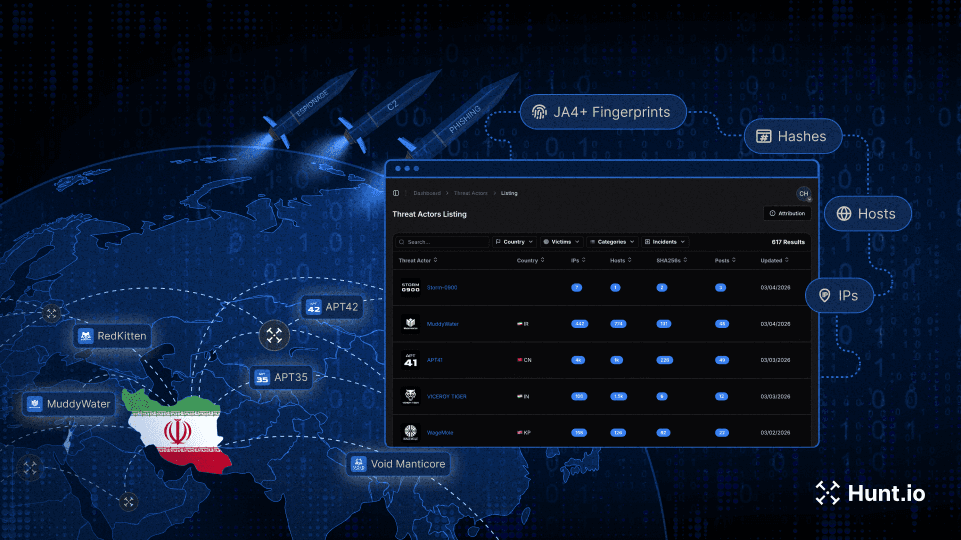Go to Threat Actors in the breadcrumb
This screenshot has width=961, height=540.
[x=471, y=193]
